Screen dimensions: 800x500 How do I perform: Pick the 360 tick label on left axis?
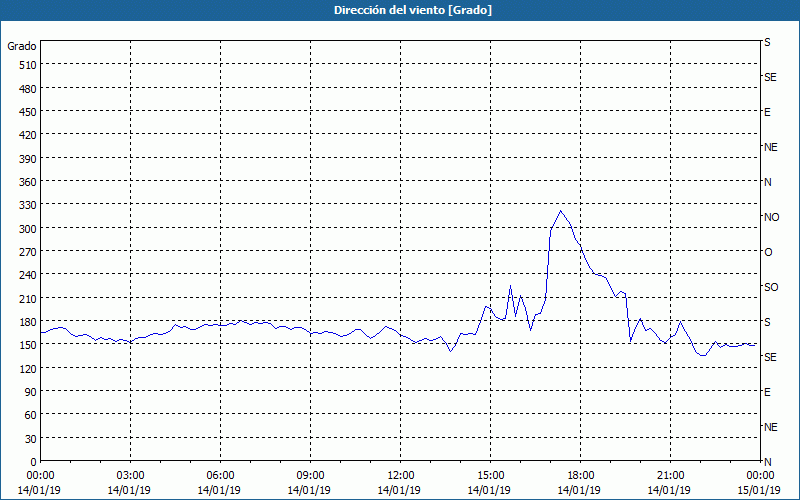pos(28,182)
